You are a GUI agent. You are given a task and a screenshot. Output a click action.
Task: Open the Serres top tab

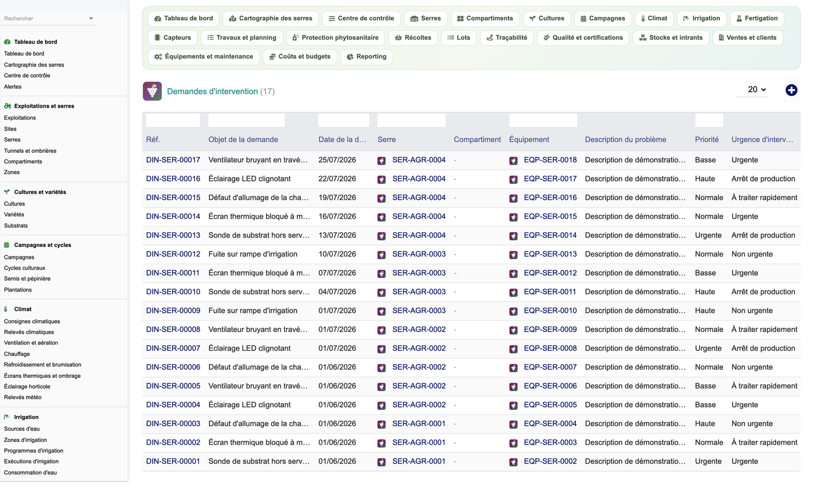click(x=426, y=19)
